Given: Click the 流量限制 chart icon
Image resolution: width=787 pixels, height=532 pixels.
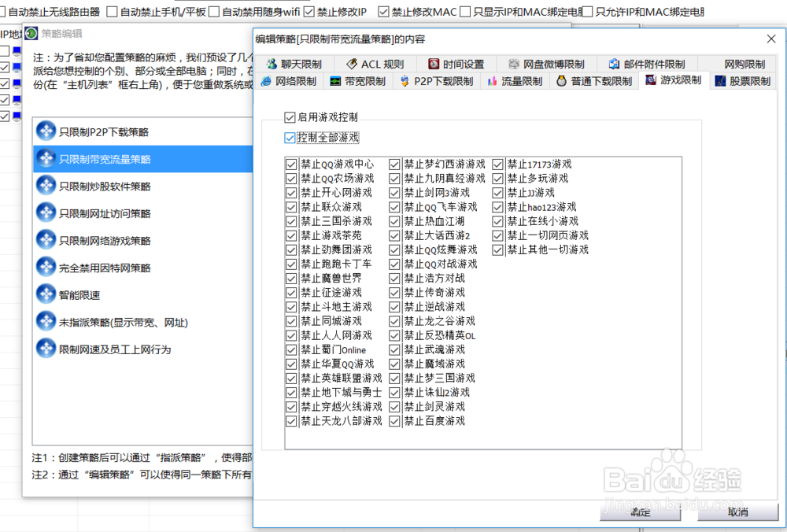Looking at the screenshot, I should [492, 81].
